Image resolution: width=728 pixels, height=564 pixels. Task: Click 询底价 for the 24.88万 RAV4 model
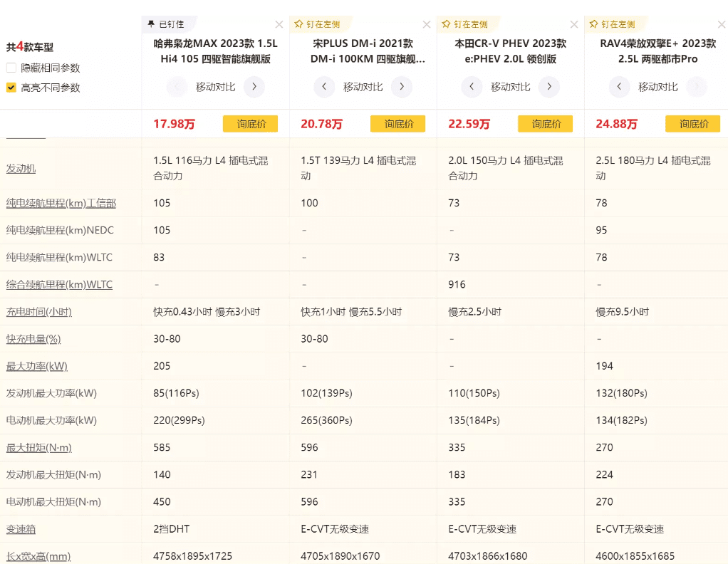692,124
